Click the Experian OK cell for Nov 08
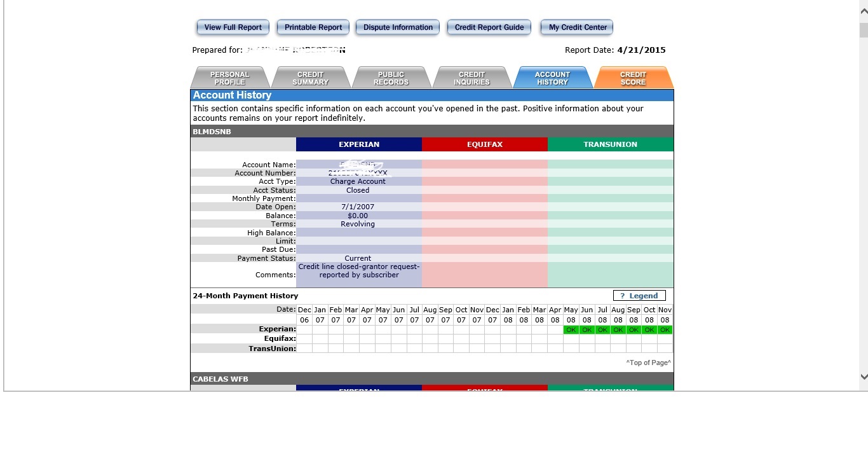 pos(665,329)
